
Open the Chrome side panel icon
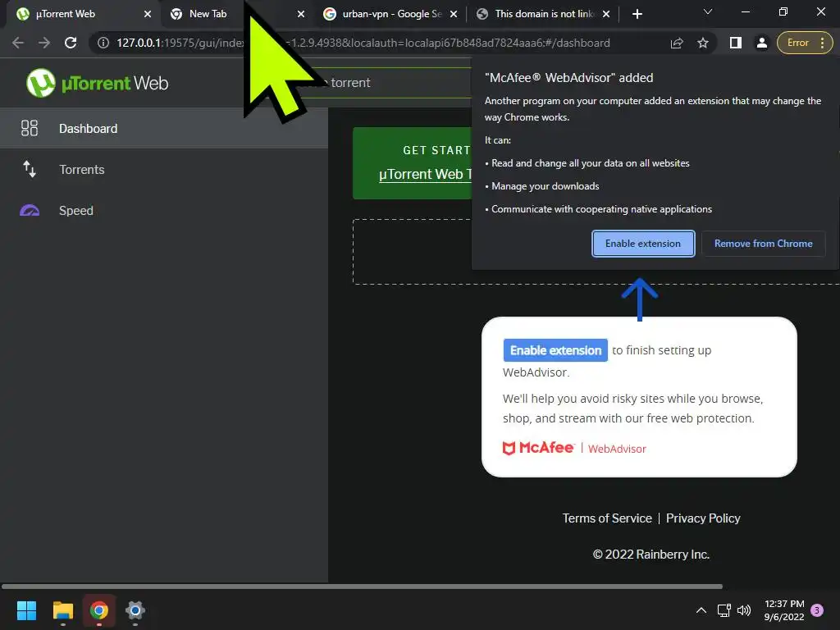[736, 43]
